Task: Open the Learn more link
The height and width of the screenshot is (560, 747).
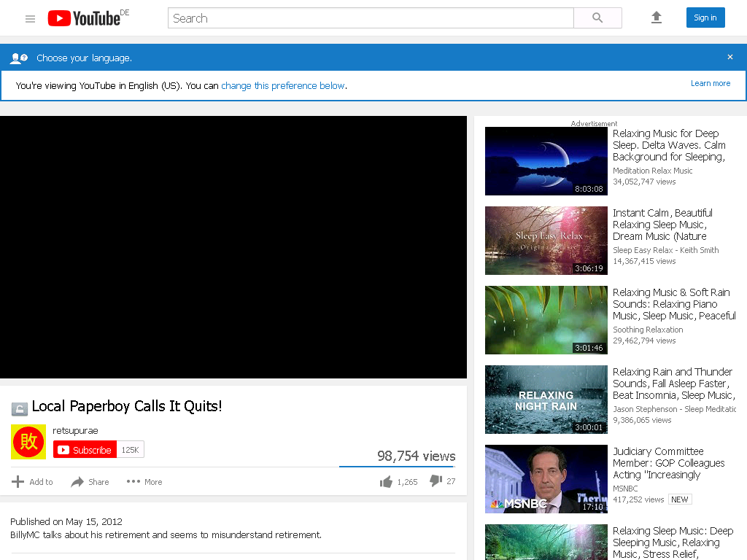Action: 711,83
